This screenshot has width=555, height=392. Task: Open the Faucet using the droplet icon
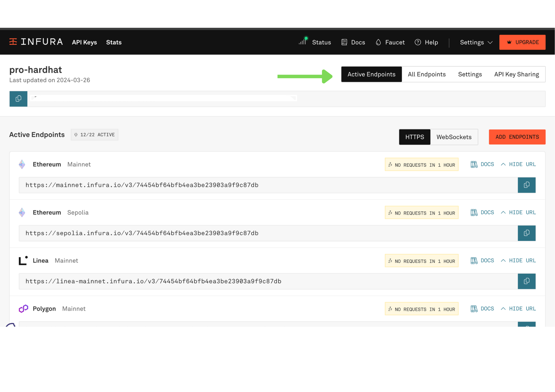click(x=378, y=42)
